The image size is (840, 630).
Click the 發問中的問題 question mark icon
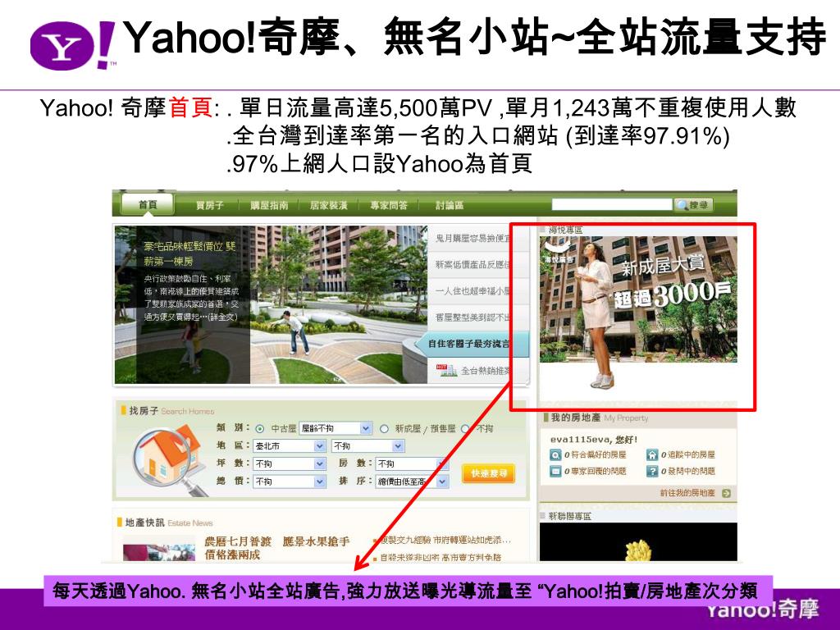(651, 472)
